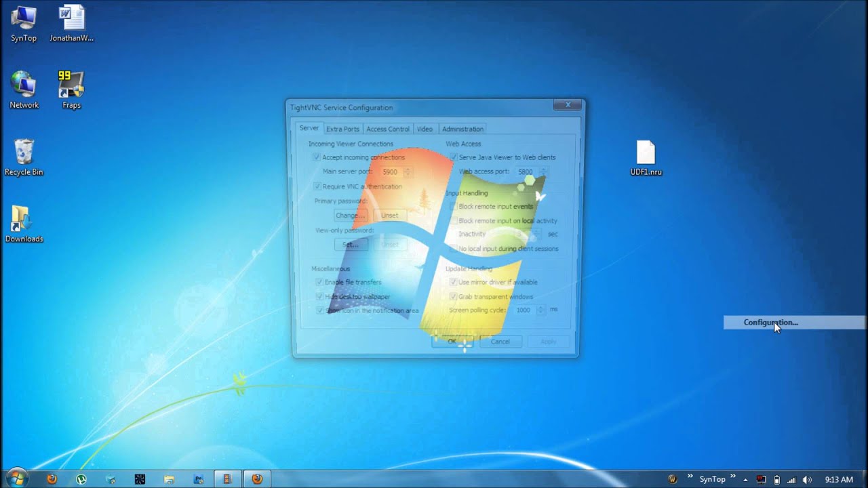This screenshot has width=868, height=488.
Task: Open the 9:13 AM taskbar clock
Action: click(839, 480)
